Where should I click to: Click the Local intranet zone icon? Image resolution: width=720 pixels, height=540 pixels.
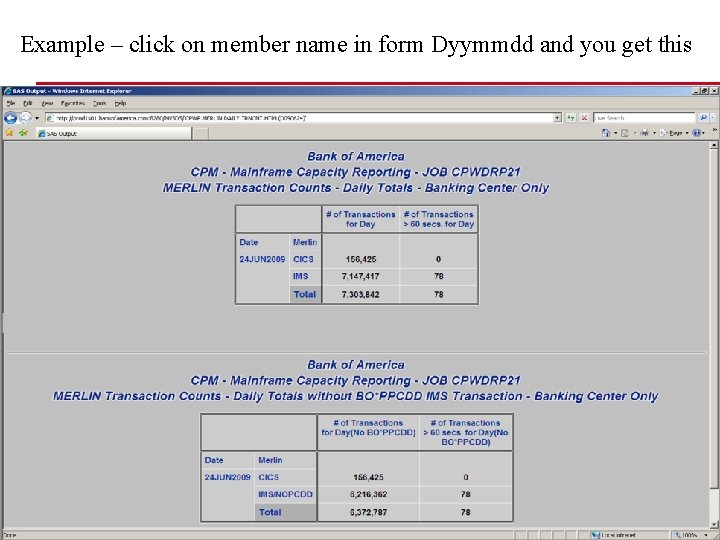pos(596,535)
